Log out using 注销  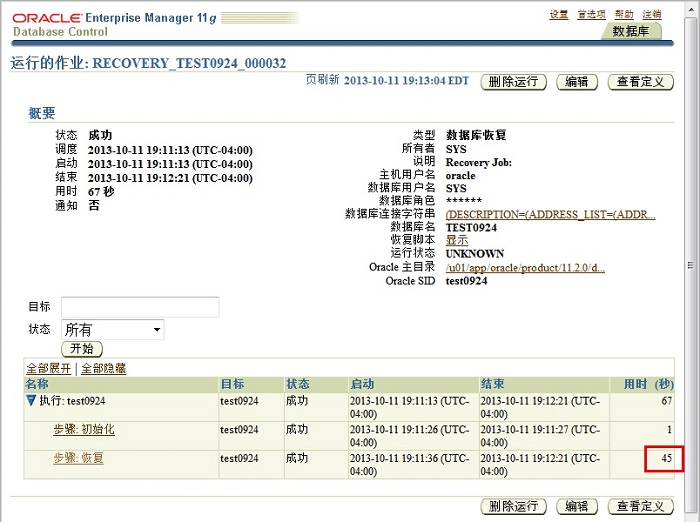pos(652,14)
